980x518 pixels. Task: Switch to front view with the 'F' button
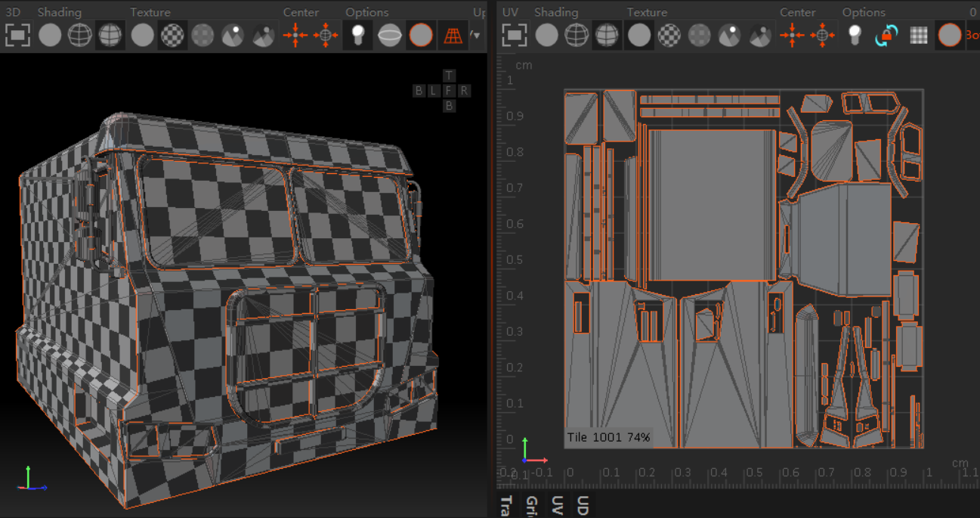pyautogui.click(x=450, y=91)
